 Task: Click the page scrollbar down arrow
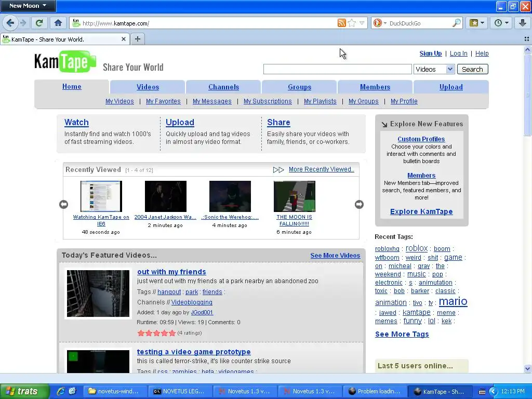tap(527, 368)
